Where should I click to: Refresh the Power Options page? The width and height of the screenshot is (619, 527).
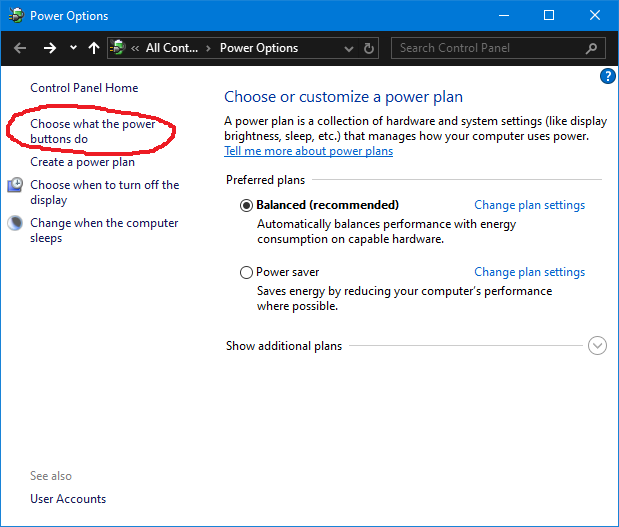[369, 48]
